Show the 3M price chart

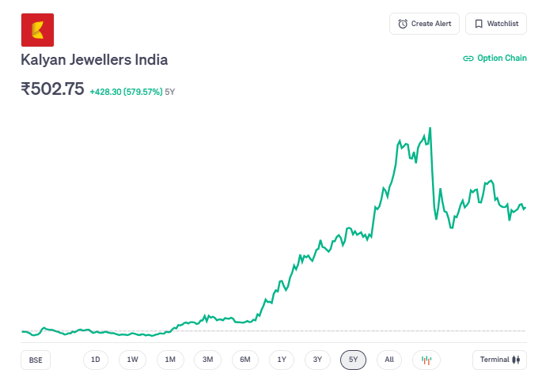[x=207, y=360]
